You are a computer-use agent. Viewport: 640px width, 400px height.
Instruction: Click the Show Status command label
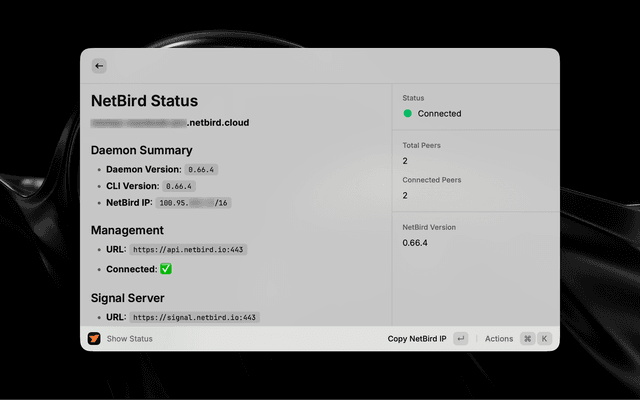point(129,339)
